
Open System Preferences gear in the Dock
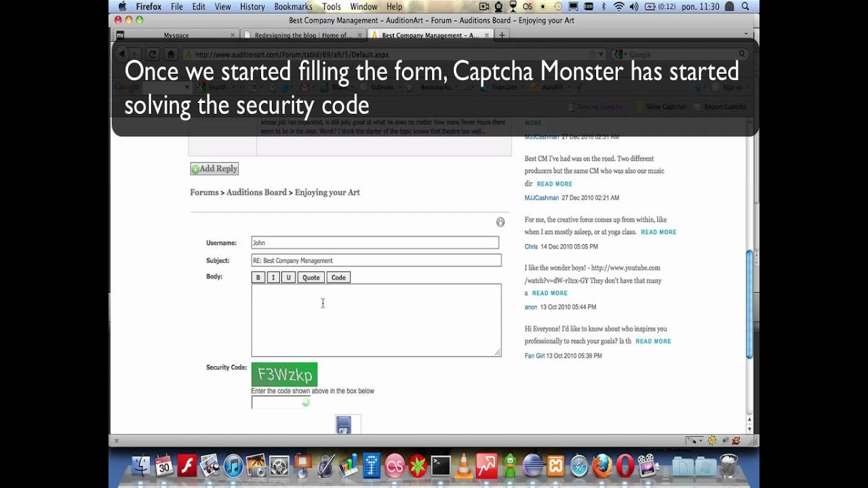pos(279,466)
